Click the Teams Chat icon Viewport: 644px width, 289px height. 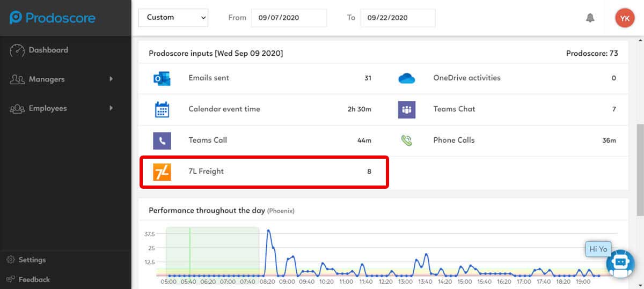pyautogui.click(x=407, y=109)
